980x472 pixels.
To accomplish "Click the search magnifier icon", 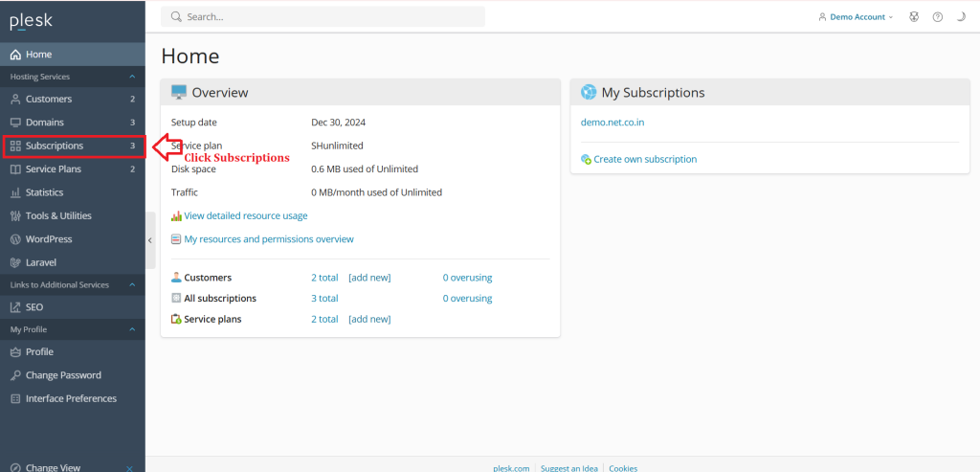I will tap(176, 17).
